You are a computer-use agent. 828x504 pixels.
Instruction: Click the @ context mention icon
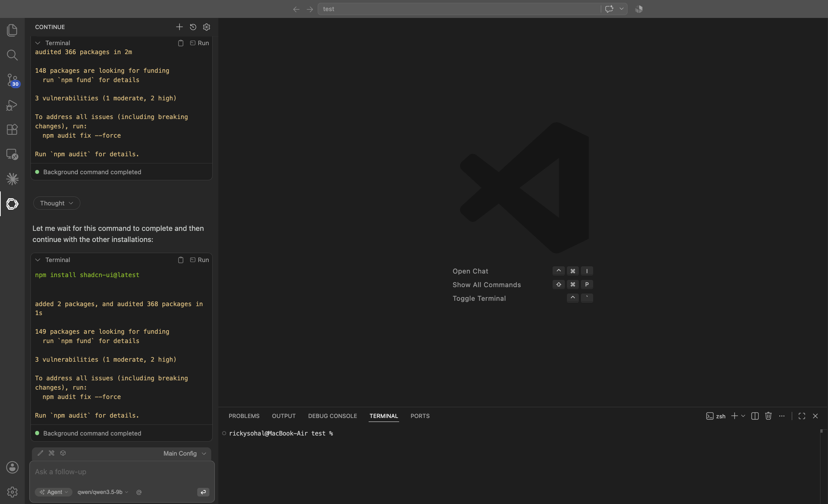click(x=139, y=492)
